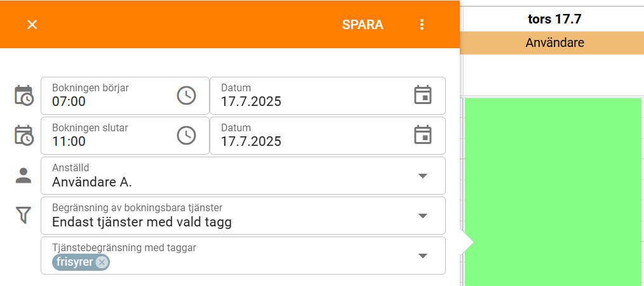Close the booking dialog with X icon
644x286 pixels.
point(32,25)
